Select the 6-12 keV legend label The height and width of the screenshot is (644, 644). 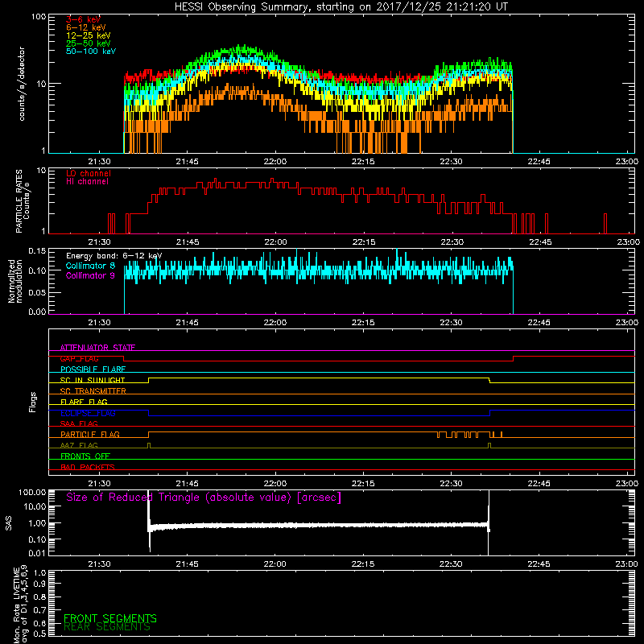[x=86, y=27]
